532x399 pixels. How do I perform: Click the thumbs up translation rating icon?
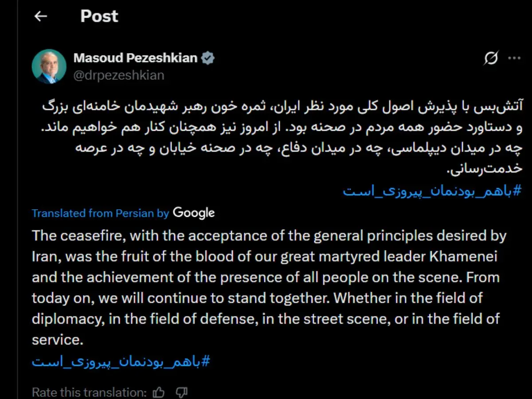[x=158, y=392]
